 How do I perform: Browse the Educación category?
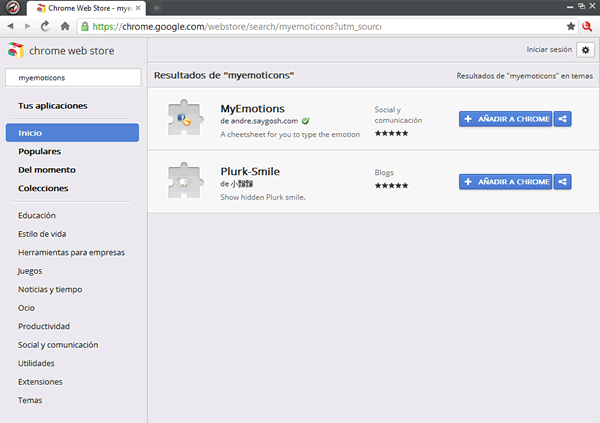37,216
